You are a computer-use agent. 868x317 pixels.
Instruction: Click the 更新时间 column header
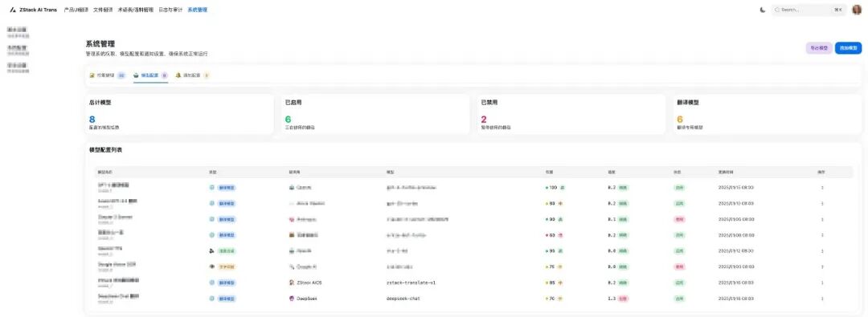pyautogui.click(x=725, y=172)
